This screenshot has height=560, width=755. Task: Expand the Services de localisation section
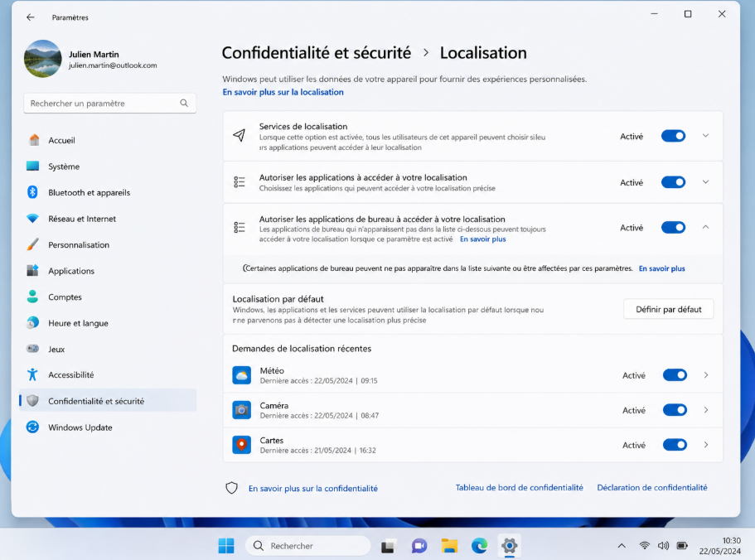[x=705, y=136]
